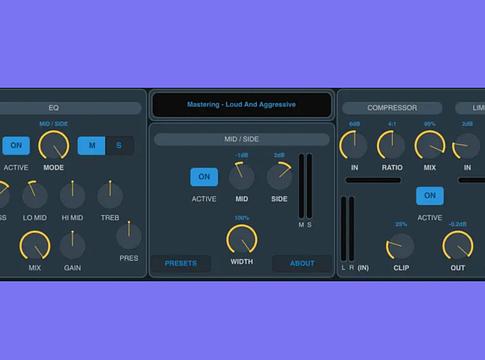The image size is (485, 360).
Task: Click the EQ section header
Action: coord(71,108)
